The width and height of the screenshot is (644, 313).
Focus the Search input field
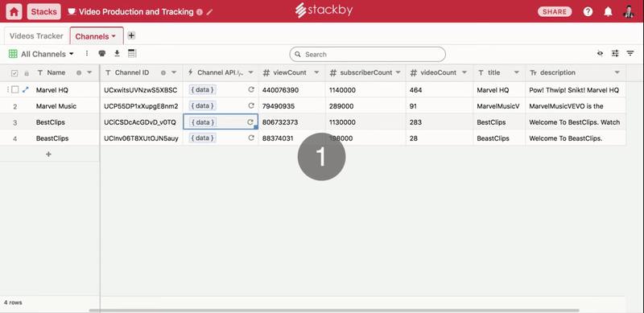367,54
